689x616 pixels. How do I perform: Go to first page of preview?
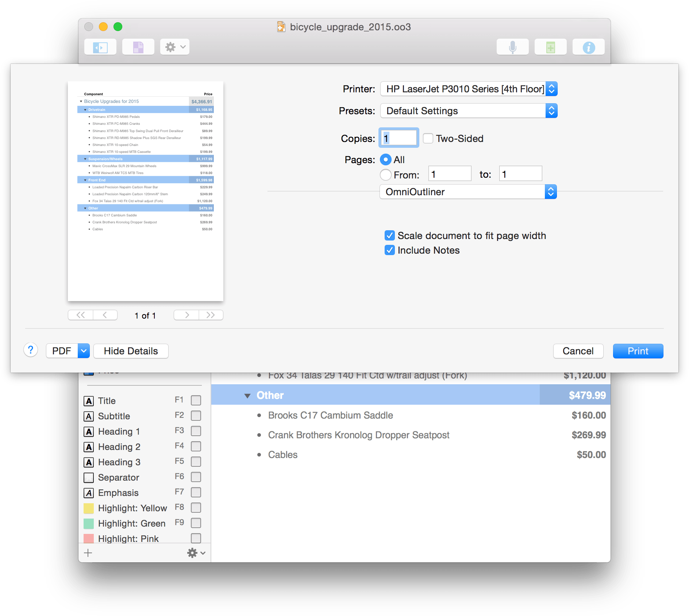[x=81, y=315]
